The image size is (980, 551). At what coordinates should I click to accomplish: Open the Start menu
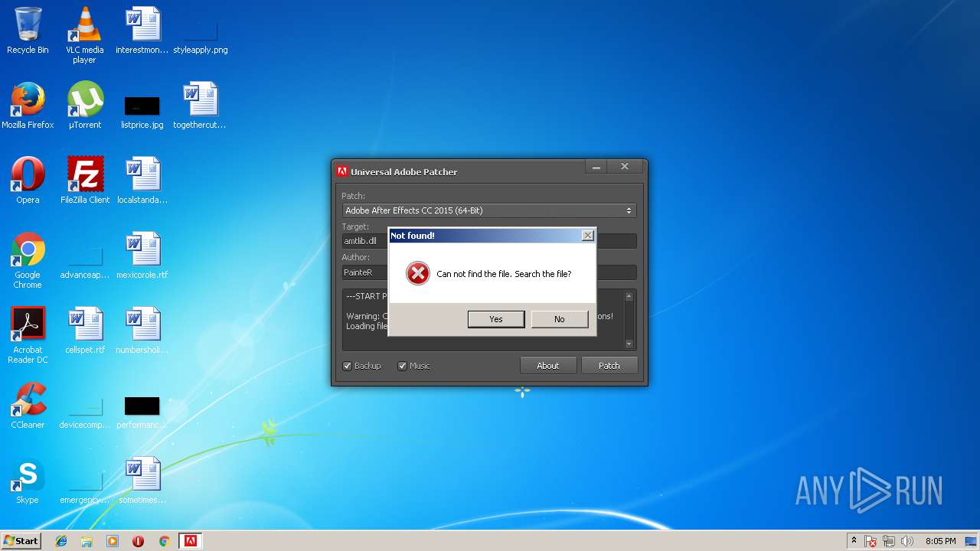tap(21, 541)
